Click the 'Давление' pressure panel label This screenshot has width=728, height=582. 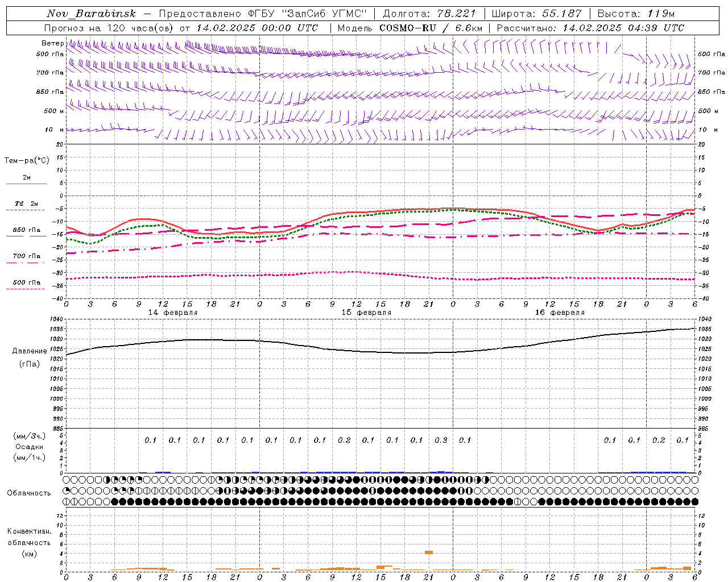[x=30, y=351]
